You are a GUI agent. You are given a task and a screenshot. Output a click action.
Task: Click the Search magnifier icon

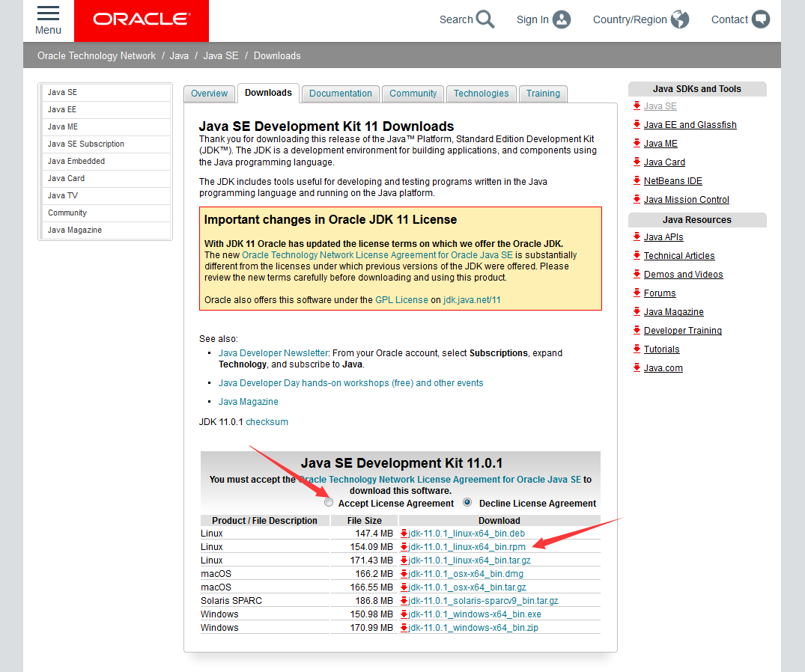click(x=484, y=19)
